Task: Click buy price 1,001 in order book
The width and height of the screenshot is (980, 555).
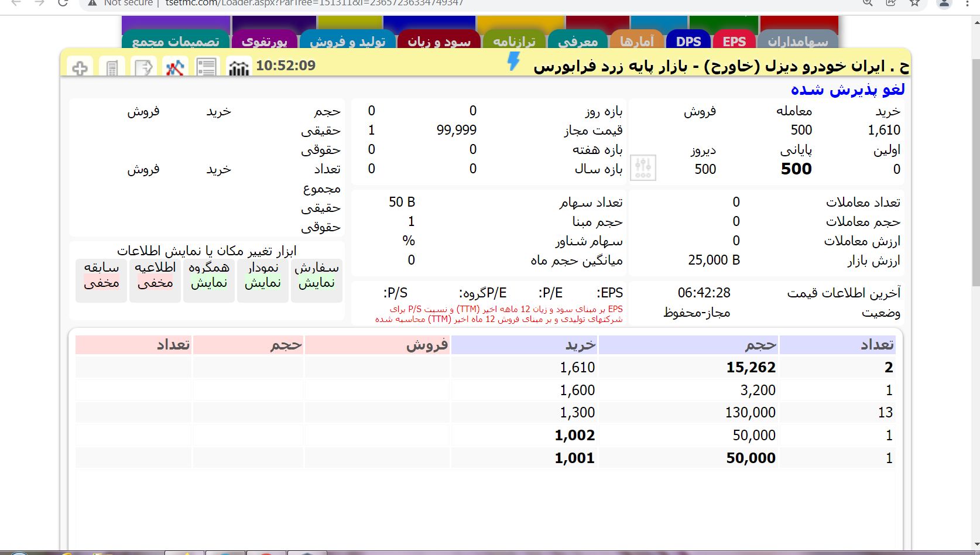Action: pos(575,458)
